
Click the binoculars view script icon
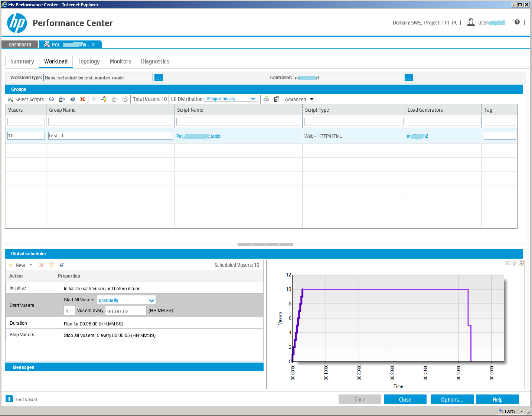(x=52, y=99)
